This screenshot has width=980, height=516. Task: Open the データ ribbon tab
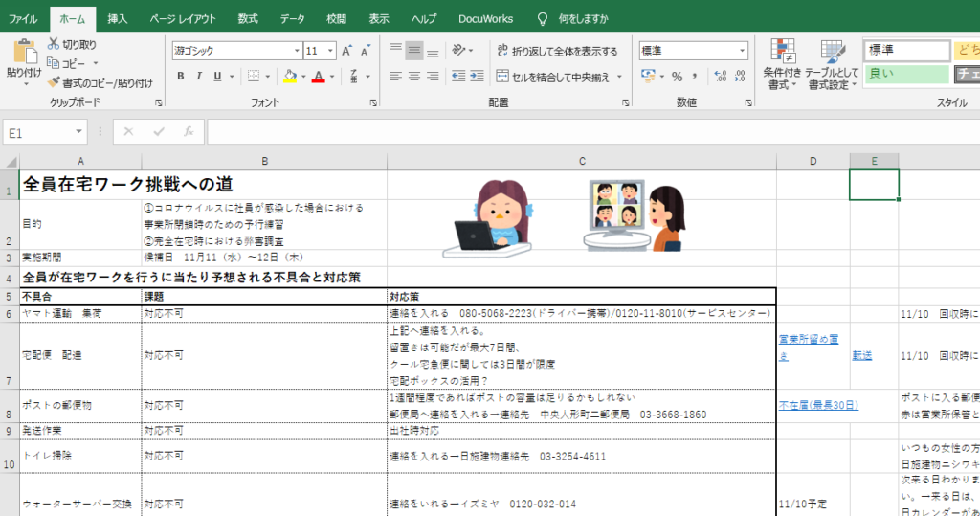click(x=293, y=18)
